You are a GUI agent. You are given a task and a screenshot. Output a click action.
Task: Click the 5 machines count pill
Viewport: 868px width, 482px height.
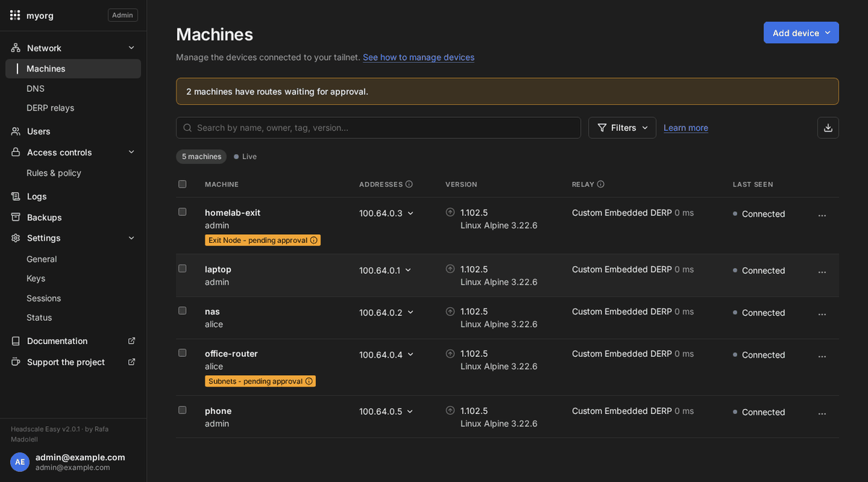(x=201, y=157)
